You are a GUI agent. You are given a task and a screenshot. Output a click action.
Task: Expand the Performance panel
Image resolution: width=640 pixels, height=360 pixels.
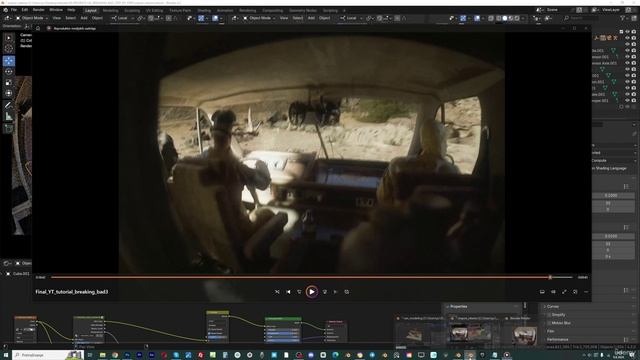[x=557, y=339]
